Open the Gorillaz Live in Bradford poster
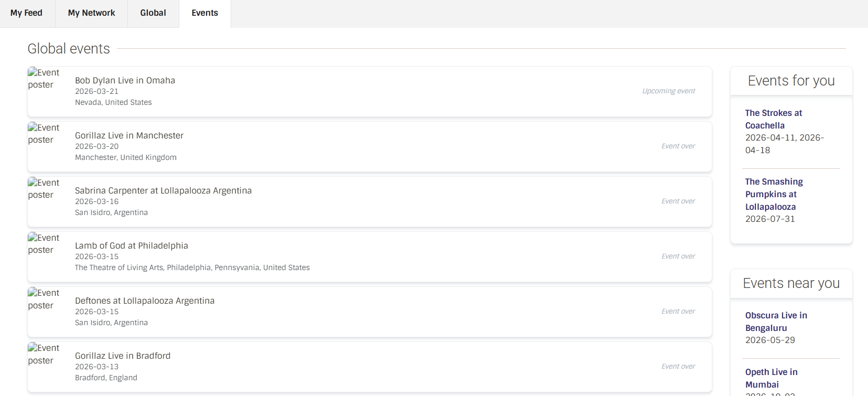The width and height of the screenshot is (868, 396). [x=44, y=354]
